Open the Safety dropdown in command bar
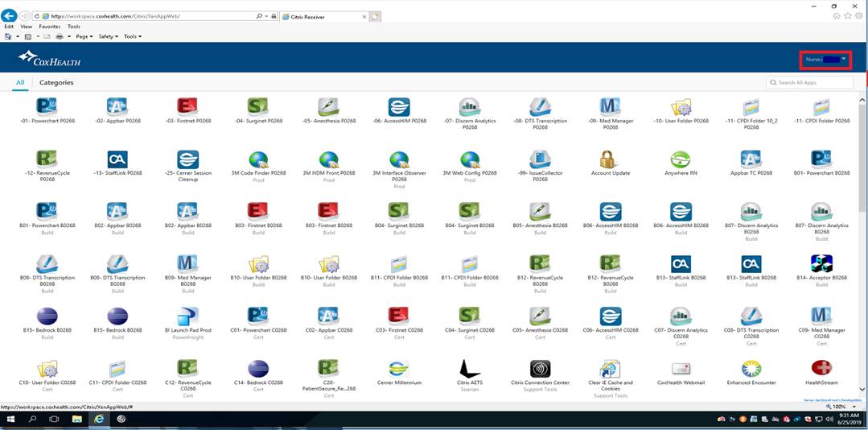 pyautogui.click(x=107, y=36)
